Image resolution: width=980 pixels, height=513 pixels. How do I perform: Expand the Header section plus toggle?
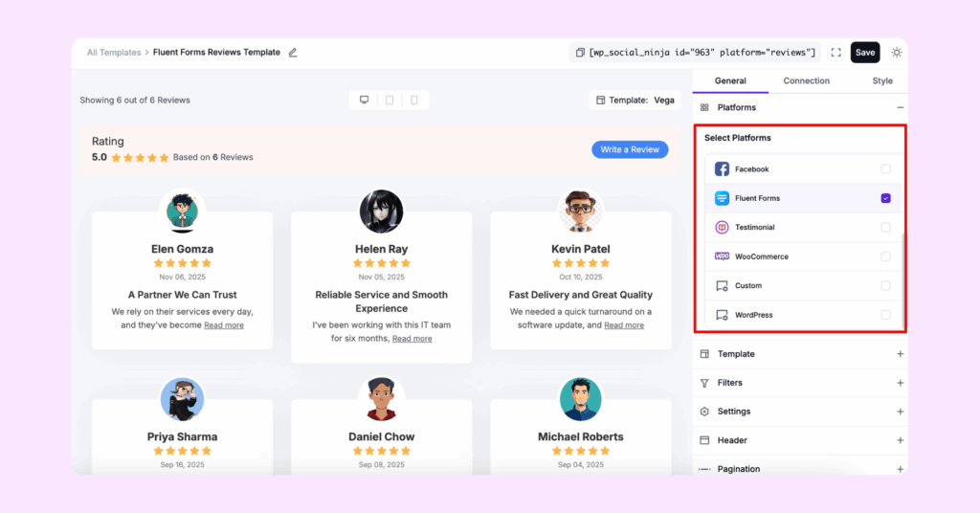point(900,440)
